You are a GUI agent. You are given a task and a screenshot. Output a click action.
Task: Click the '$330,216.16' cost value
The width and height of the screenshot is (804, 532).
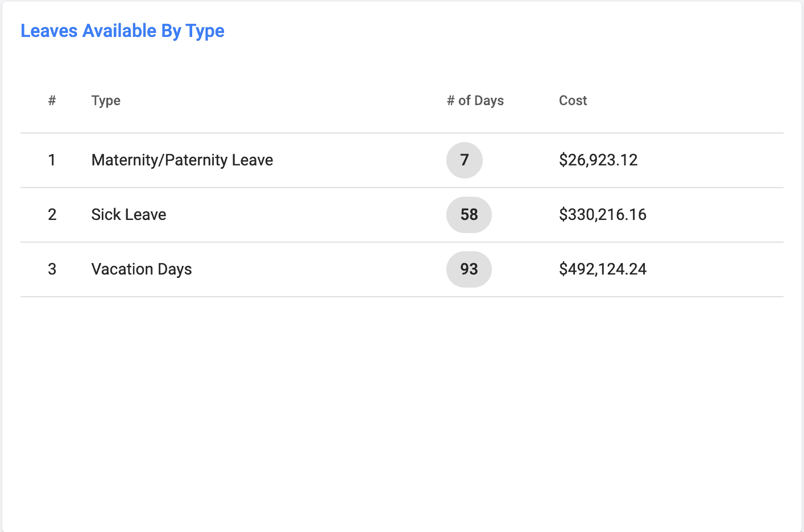[603, 215]
